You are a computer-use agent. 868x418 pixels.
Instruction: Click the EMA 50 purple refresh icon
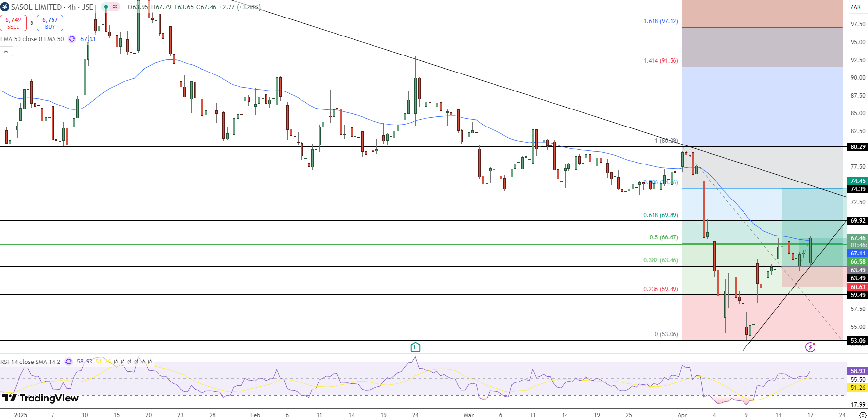(x=72, y=39)
